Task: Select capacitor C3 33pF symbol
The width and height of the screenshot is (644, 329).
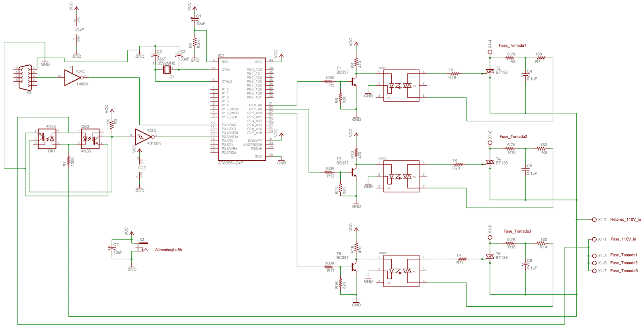Action: [x=179, y=55]
